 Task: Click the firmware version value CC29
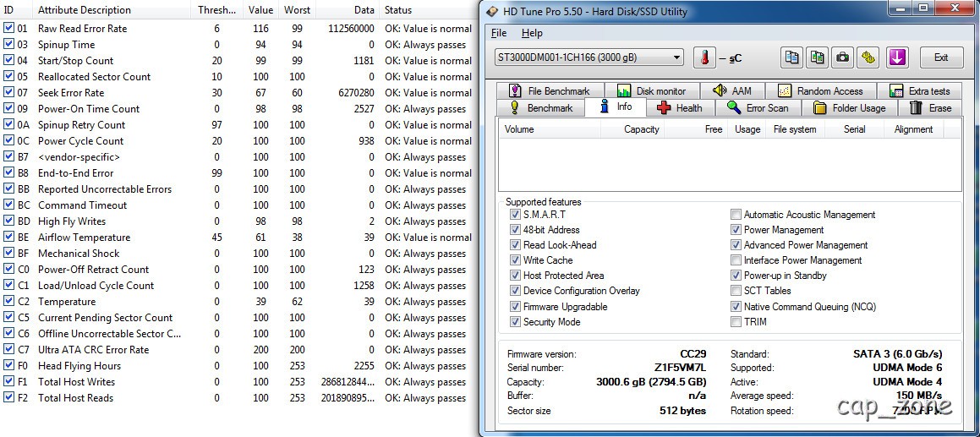tap(693, 354)
